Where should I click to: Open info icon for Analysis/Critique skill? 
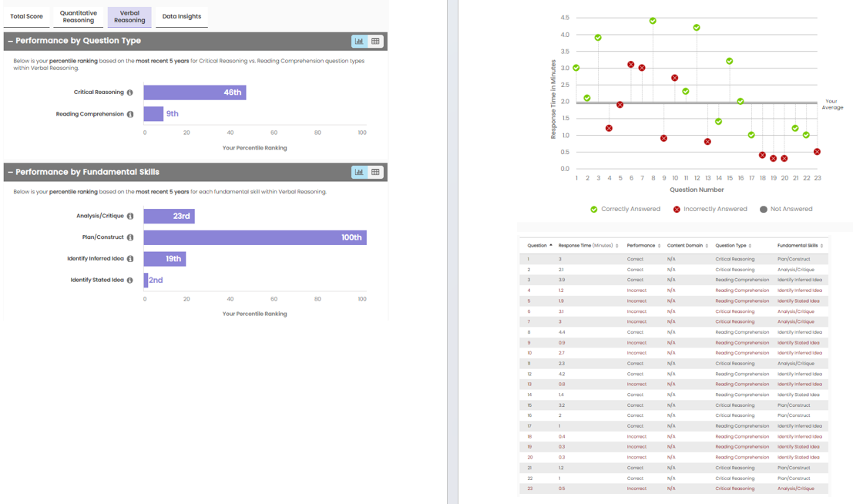pyautogui.click(x=129, y=217)
